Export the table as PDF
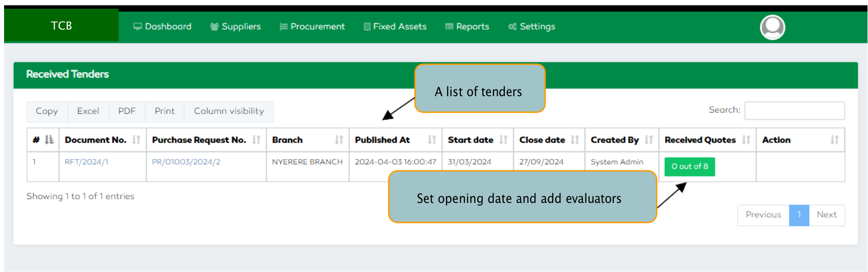 tap(127, 111)
